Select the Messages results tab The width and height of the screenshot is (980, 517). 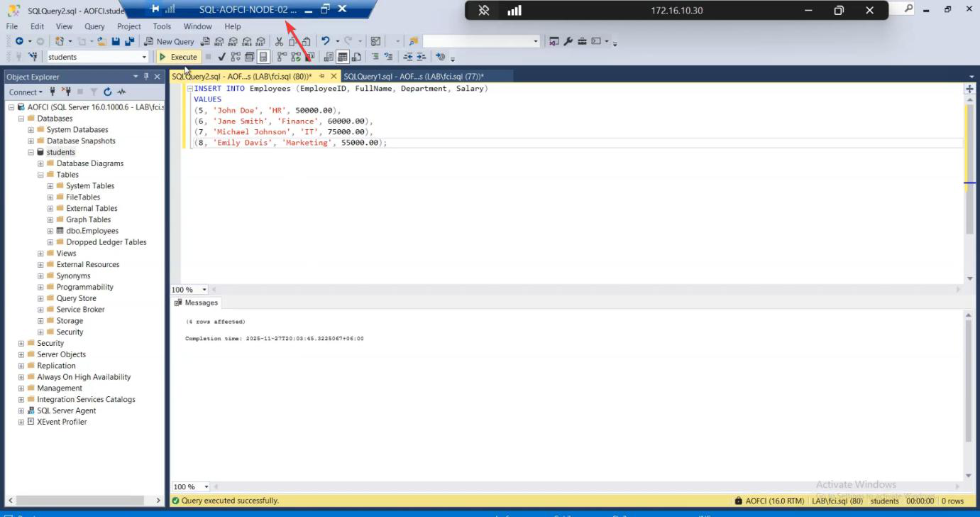pyautogui.click(x=197, y=303)
